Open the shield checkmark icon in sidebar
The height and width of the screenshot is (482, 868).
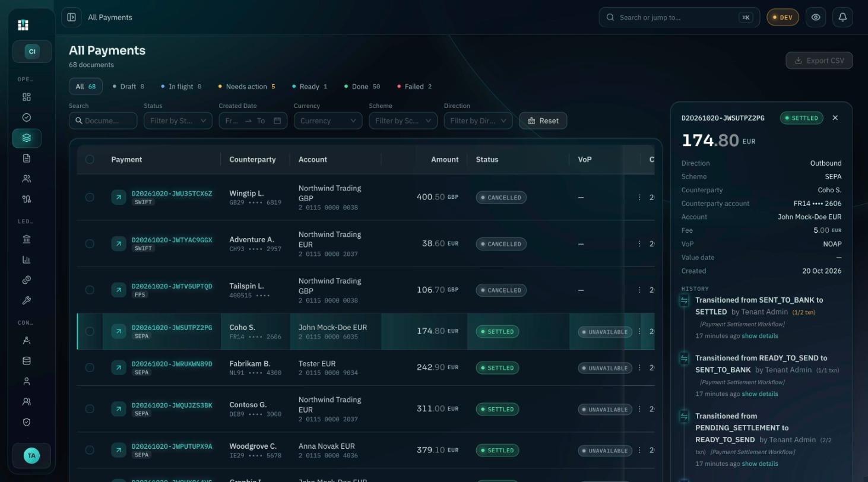27,422
